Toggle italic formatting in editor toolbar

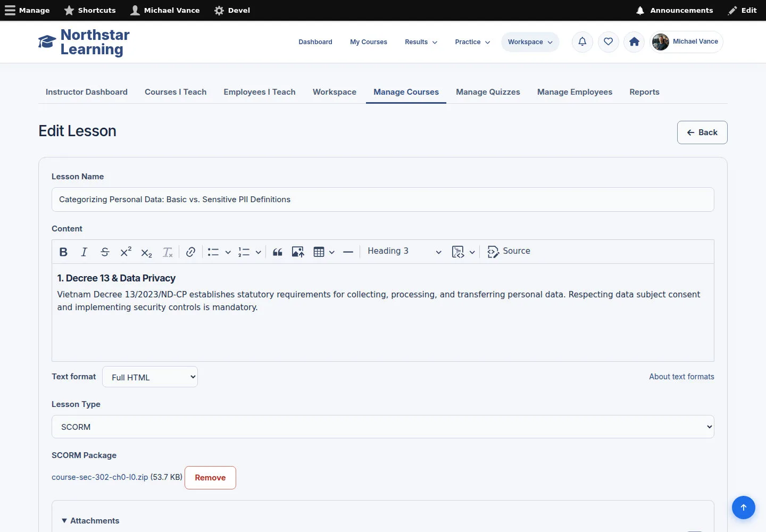click(84, 252)
